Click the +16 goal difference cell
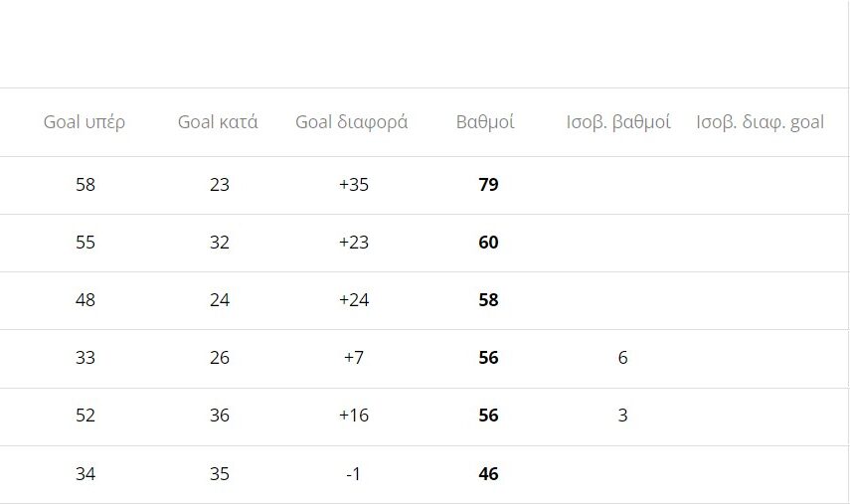850x504 pixels. (354, 416)
